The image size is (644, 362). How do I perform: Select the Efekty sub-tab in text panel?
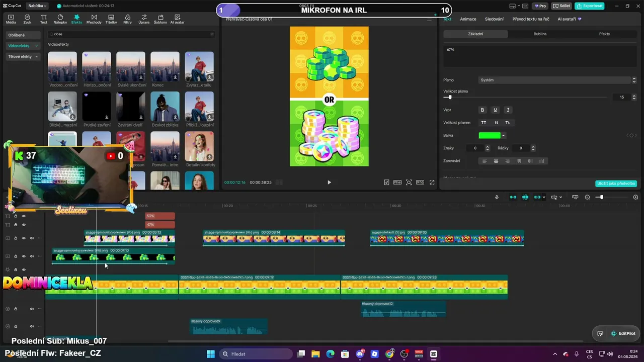[604, 34]
